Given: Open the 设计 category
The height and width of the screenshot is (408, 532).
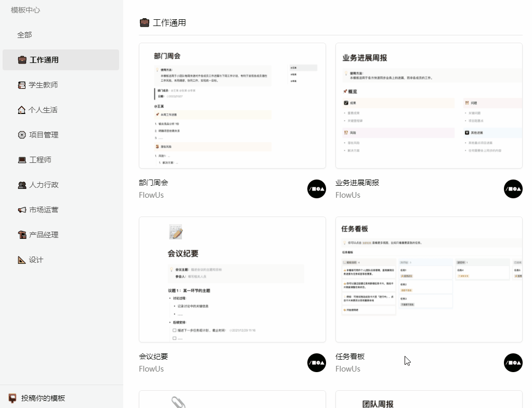Looking at the screenshot, I should coord(61,260).
